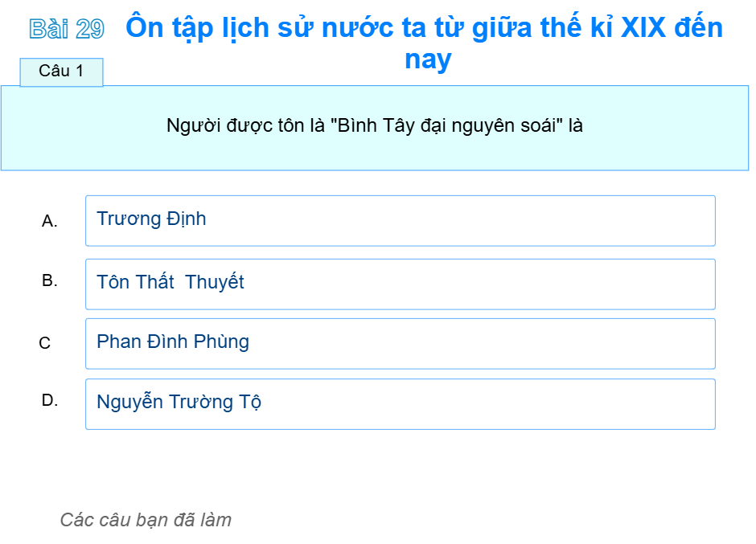The image size is (756, 544).
Task: Click the letter label "B."
Action: tap(50, 281)
